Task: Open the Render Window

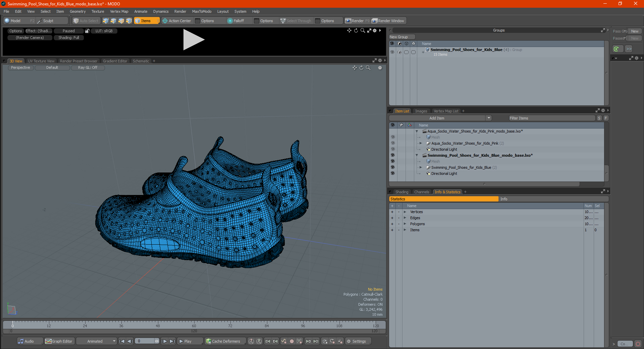Action: point(389,21)
